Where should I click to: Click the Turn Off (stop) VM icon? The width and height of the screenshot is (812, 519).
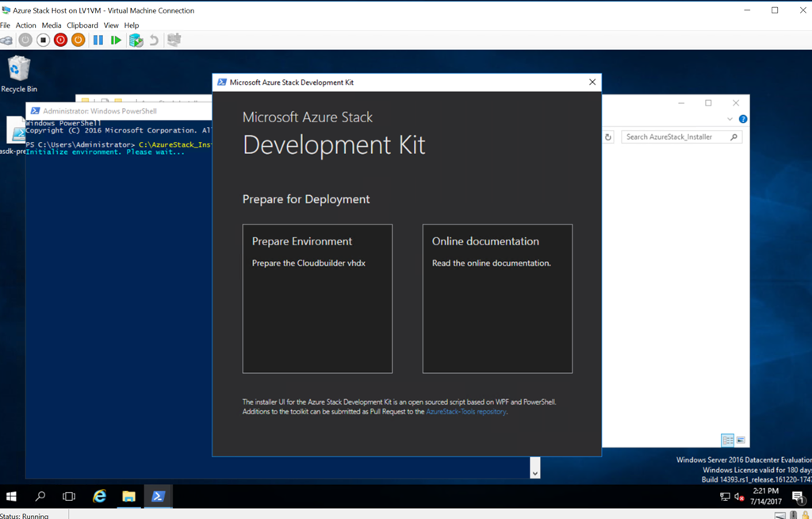[x=44, y=40]
